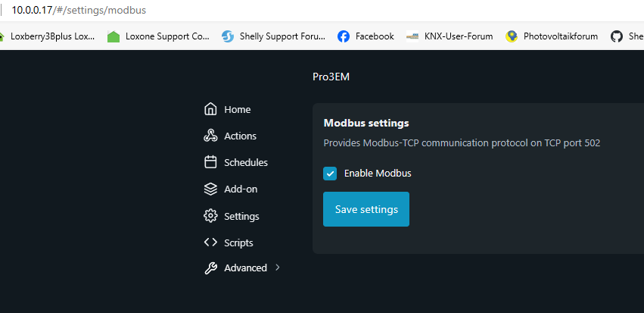Click the Schedules calendar icon
This screenshot has width=644, height=313.
pyautogui.click(x=211, y=162)
